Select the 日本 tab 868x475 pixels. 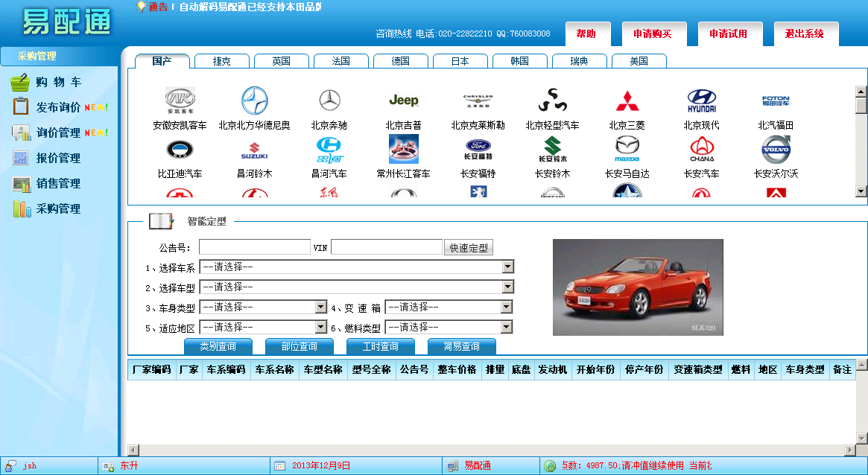[x=460, y=61]
